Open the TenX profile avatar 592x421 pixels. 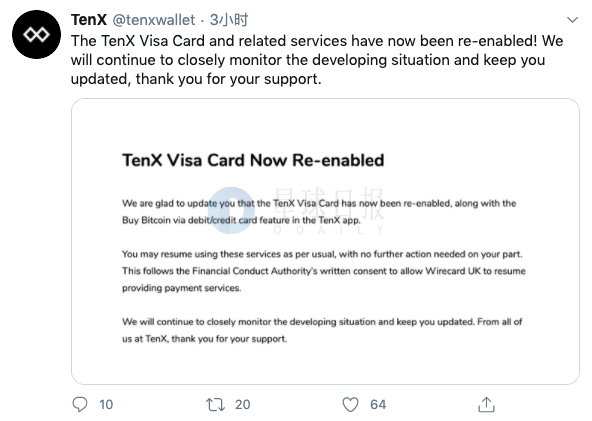tap(36, 34)
